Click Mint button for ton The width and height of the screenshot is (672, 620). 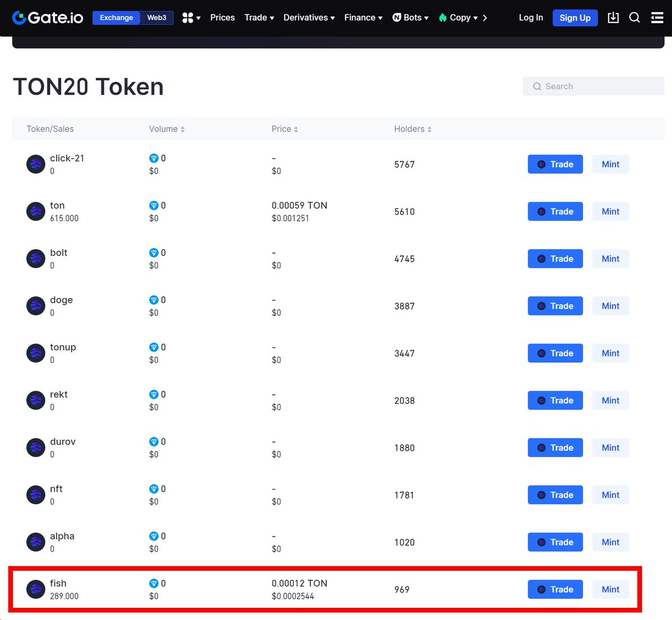(x=610, y=212)
